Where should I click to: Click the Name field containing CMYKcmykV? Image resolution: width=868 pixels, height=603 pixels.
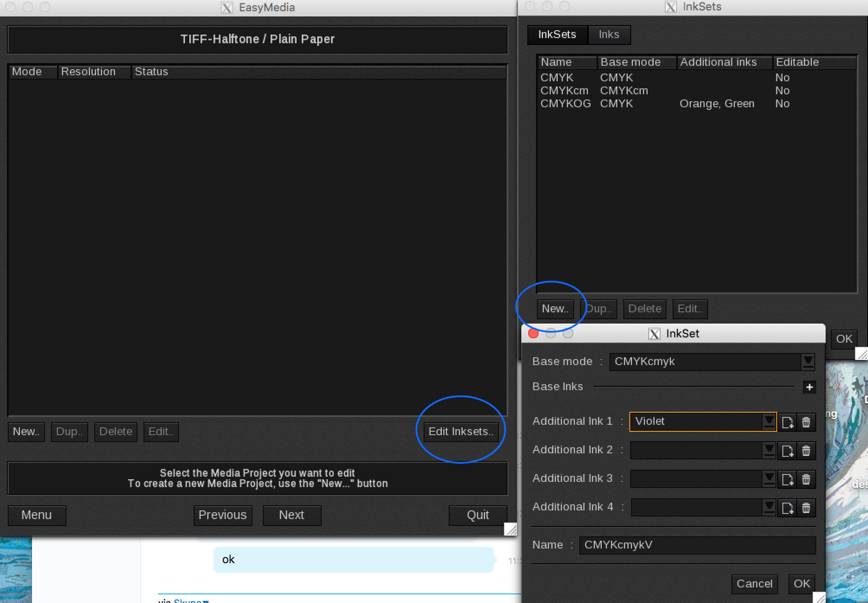pos(697,545)
